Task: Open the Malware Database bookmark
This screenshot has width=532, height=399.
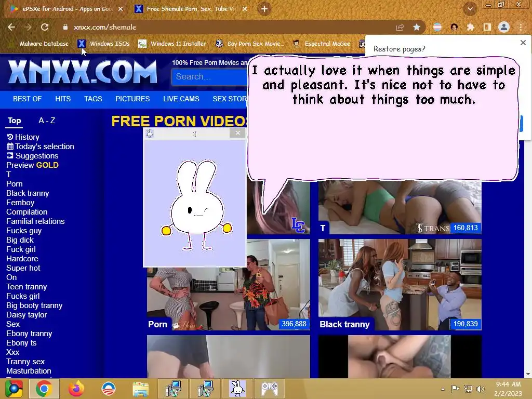Action: coord(44,44)
